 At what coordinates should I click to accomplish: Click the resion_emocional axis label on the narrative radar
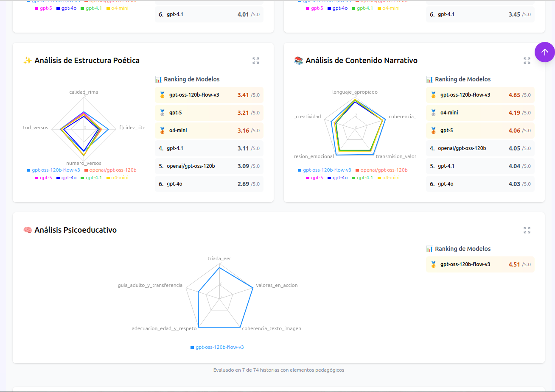(314, 156)
